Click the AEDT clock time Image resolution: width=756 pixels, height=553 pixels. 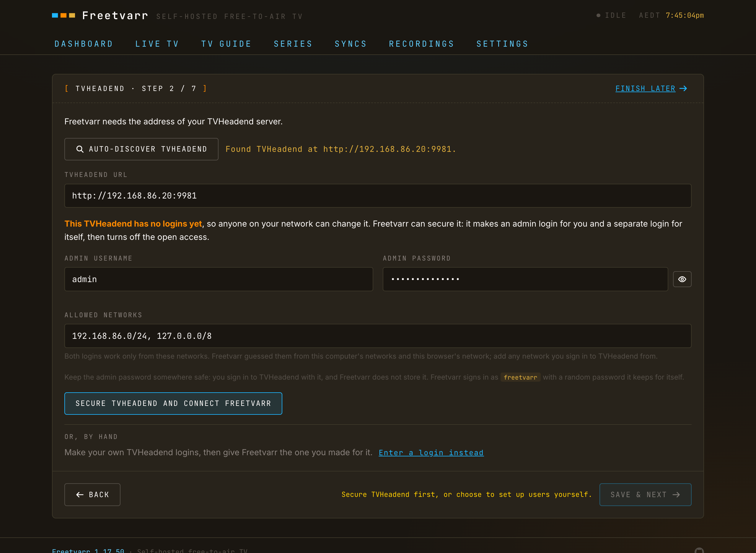click(685, 15)
